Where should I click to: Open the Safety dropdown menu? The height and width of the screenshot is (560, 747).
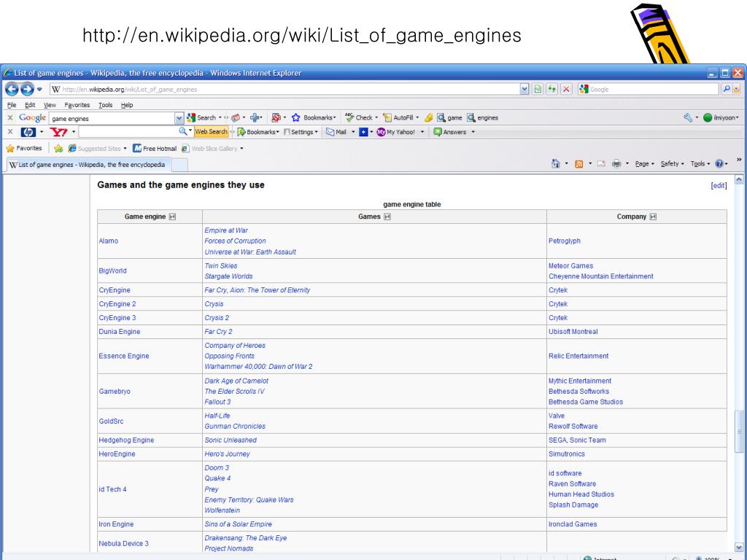click(x=672, y=164)
